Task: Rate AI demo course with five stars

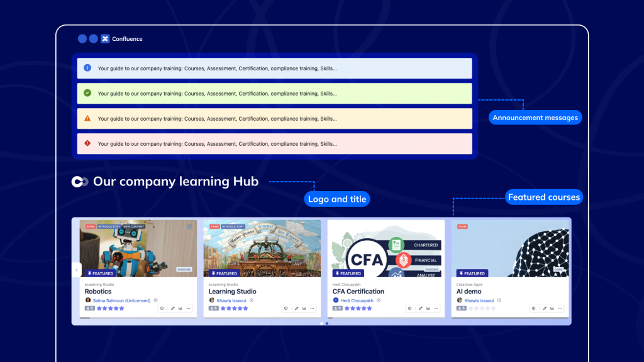Action: click(x=493, y=309)
